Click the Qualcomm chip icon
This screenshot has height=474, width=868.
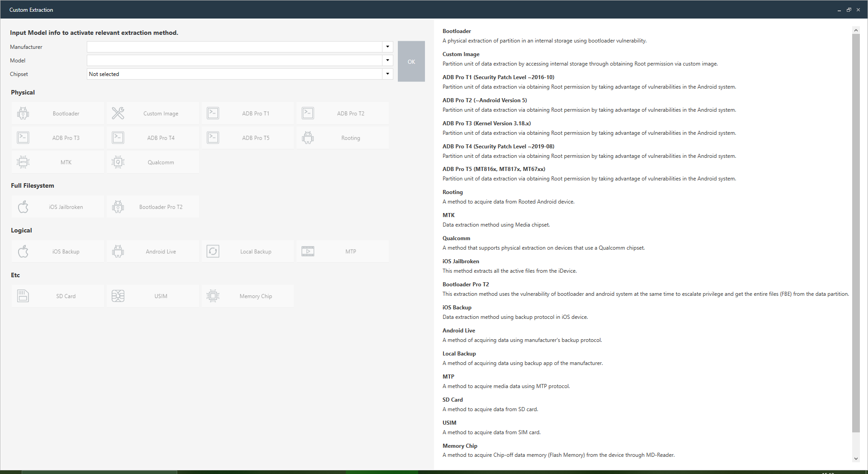tap(118, 162)
